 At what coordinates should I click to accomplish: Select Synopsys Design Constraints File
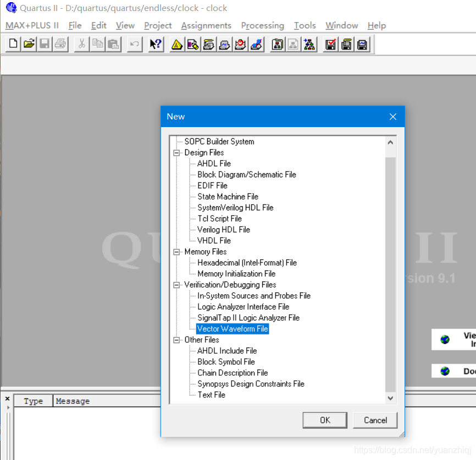251,384
